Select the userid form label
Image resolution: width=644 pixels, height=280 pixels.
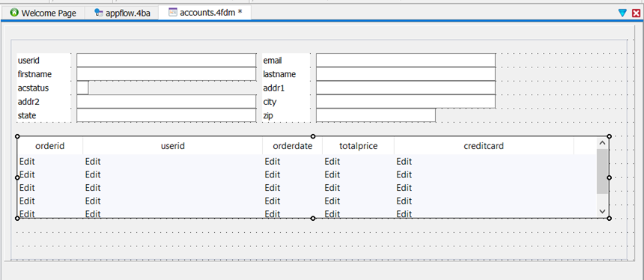tap(28, 61)
